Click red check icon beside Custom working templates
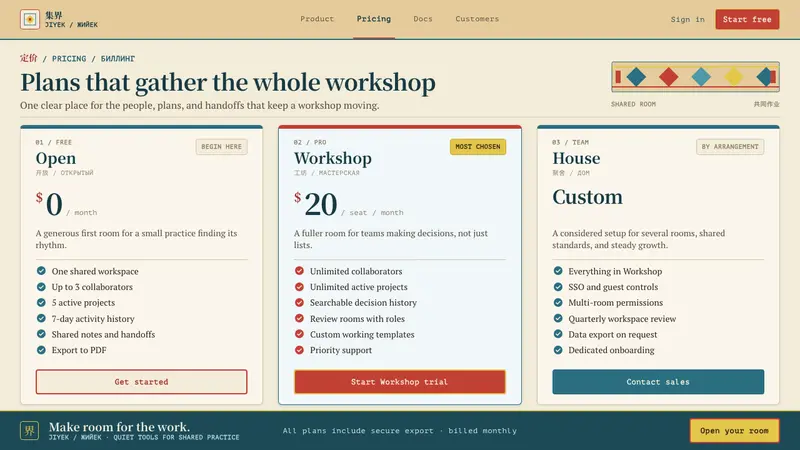 [x=299, y=334]
